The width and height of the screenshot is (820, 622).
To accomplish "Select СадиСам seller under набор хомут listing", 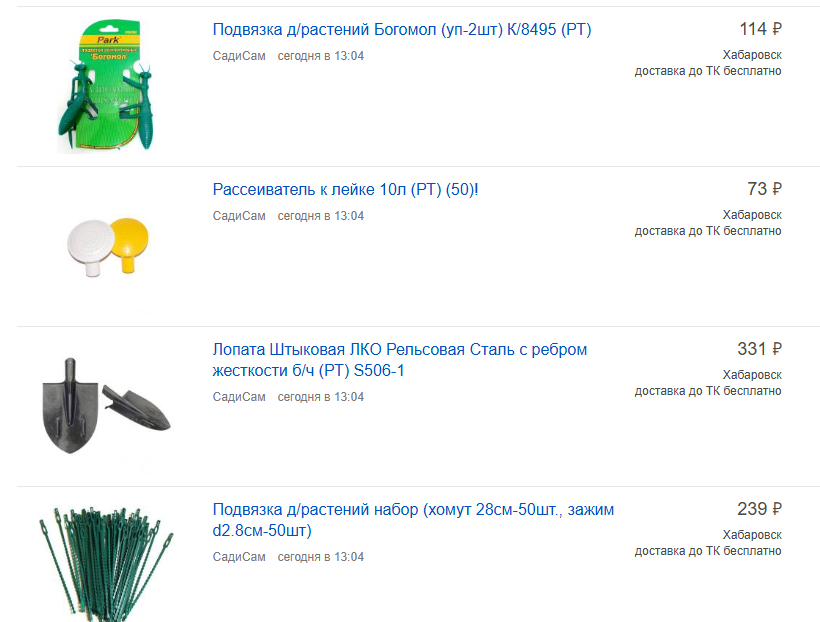I will coord(239,557).
